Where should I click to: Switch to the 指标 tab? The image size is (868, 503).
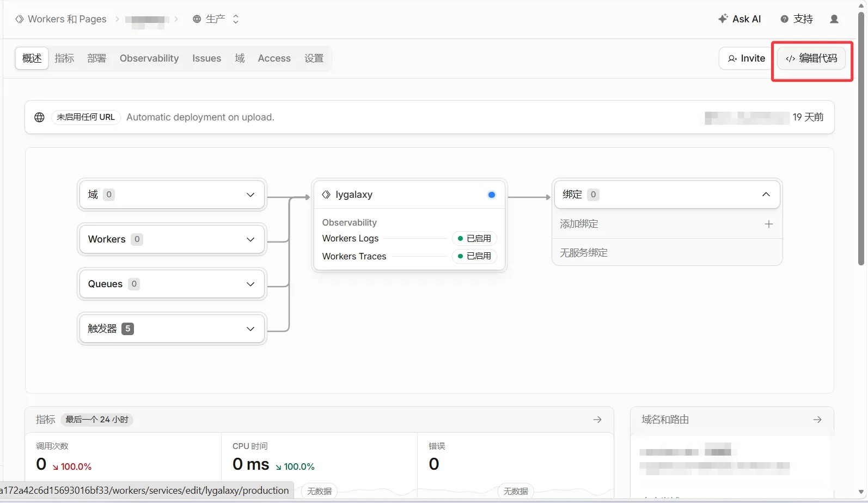[x=64, y=58]
